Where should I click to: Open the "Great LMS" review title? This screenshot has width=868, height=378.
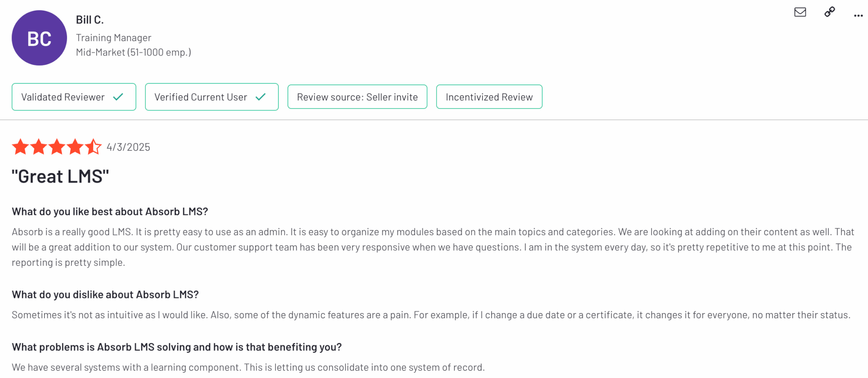click(x=60, y=176)
